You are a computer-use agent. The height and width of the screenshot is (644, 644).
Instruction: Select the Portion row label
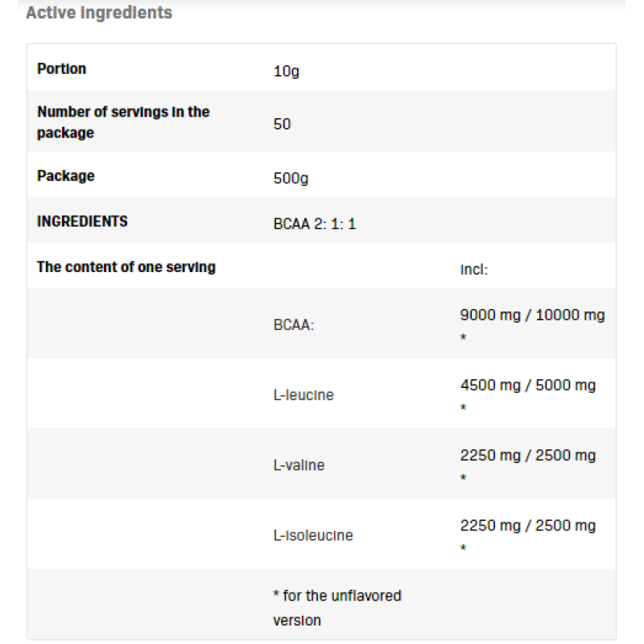tap(61, 68)
